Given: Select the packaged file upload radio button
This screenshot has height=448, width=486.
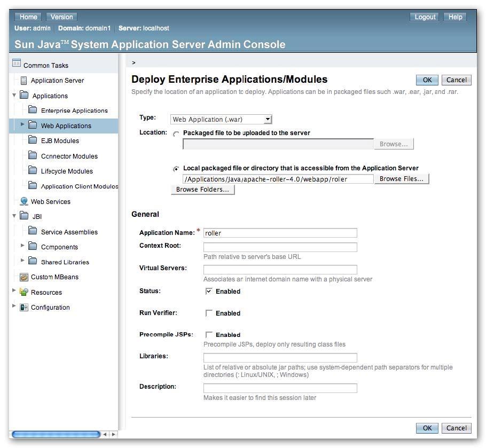Looking at the screenshot, I should 176,134.
